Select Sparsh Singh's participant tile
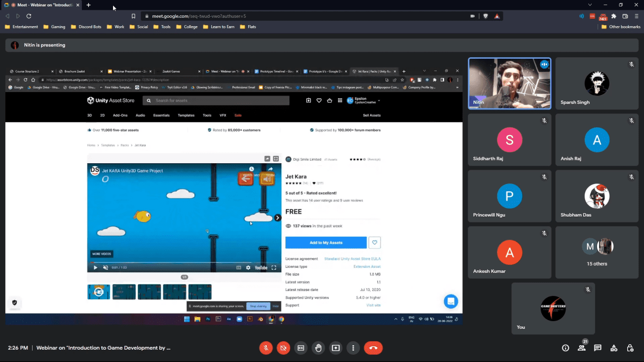This screenshot has height=362, width=644. tap(597, 83)
